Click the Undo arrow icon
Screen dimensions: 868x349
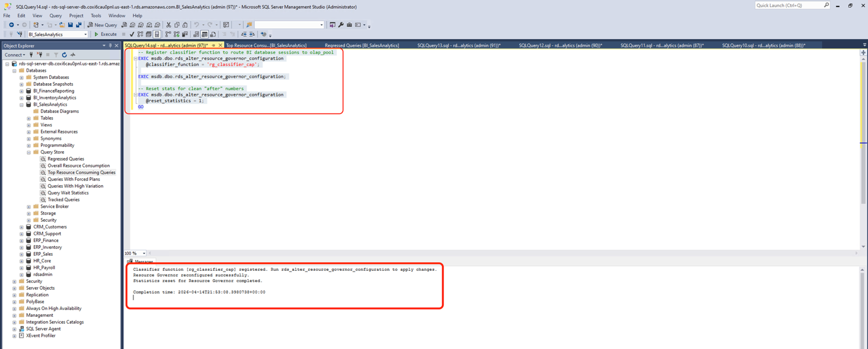[x=196, y=25]
